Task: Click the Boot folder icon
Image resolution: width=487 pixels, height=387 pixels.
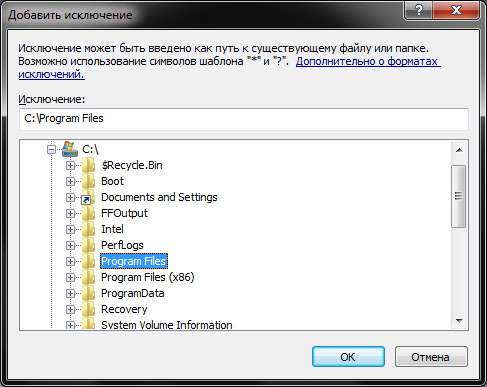Action: coord(89,181)
